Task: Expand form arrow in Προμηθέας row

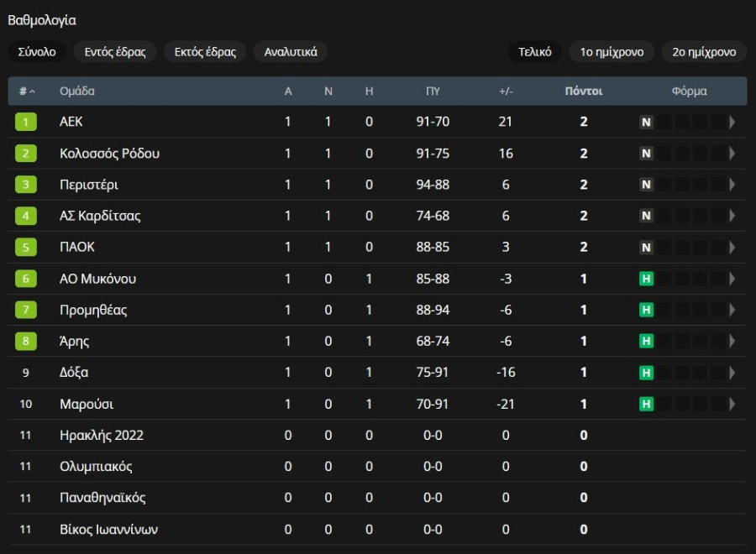Action: 732,310
